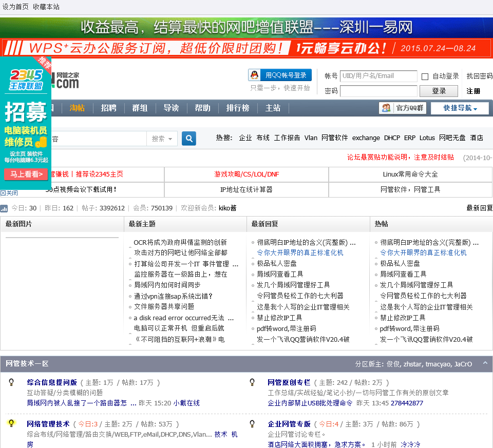493x448 pixels.
Task: Click hot search term 企业
Action: (245, 138)
